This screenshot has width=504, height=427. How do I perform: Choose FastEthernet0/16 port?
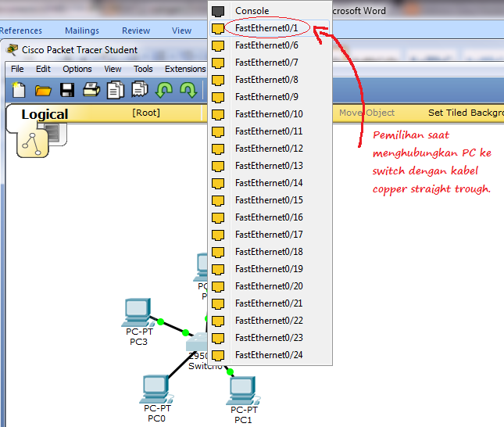[x=270, y=217]
